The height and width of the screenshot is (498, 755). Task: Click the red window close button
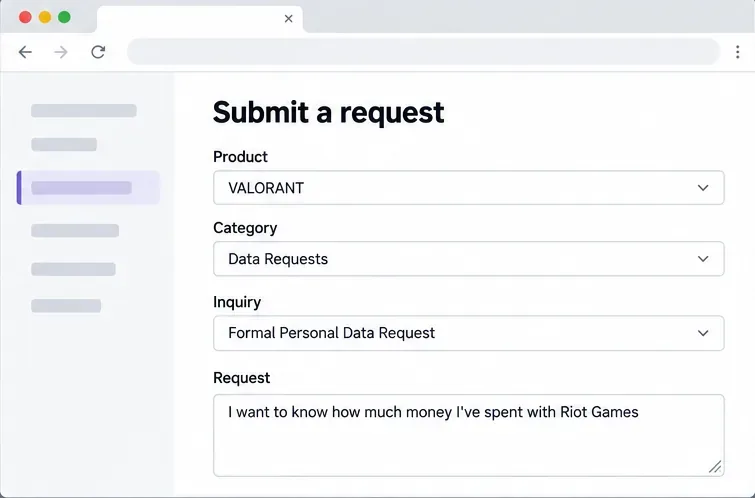coord(25,17)
